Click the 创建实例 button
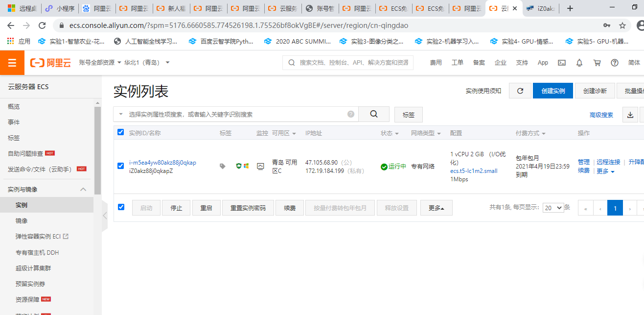Viewport: 644px width, 315px height. point(553,91)
